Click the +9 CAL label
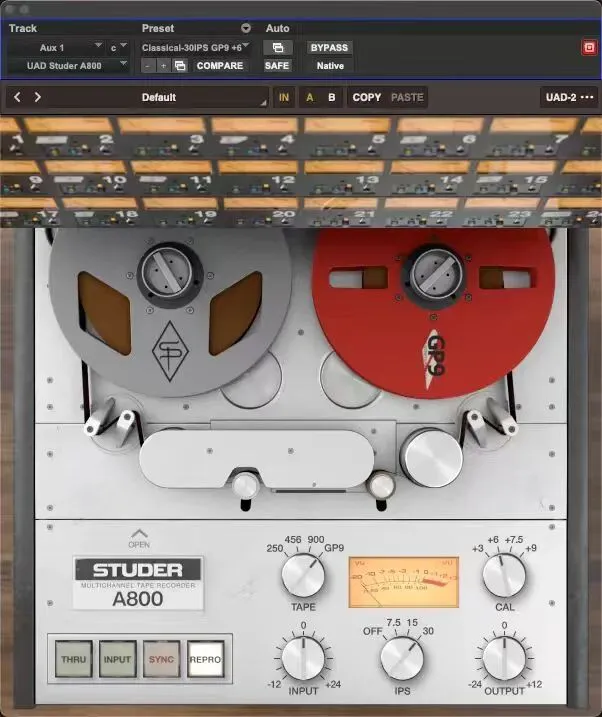This screenshot has width=602, height=717. tap(531, 548)
